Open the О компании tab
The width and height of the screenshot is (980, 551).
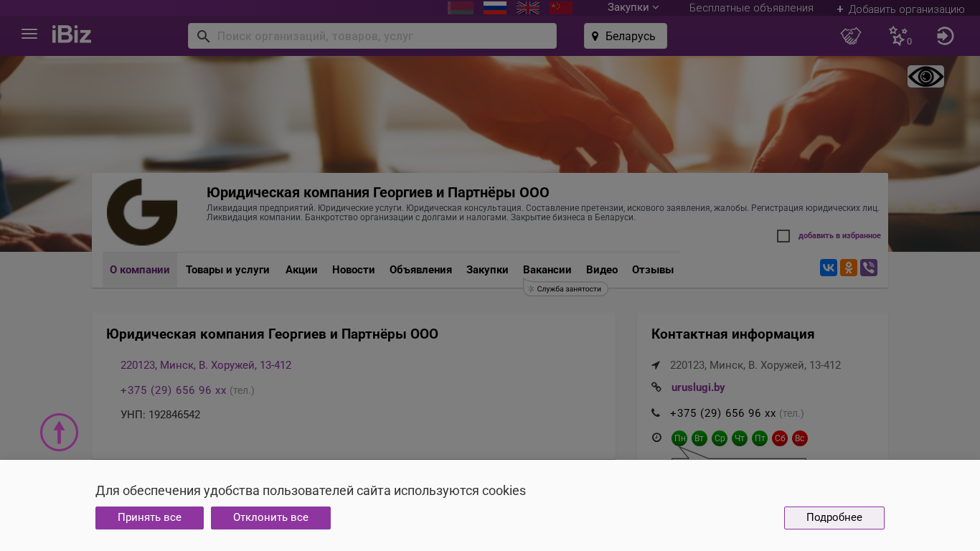140,270
